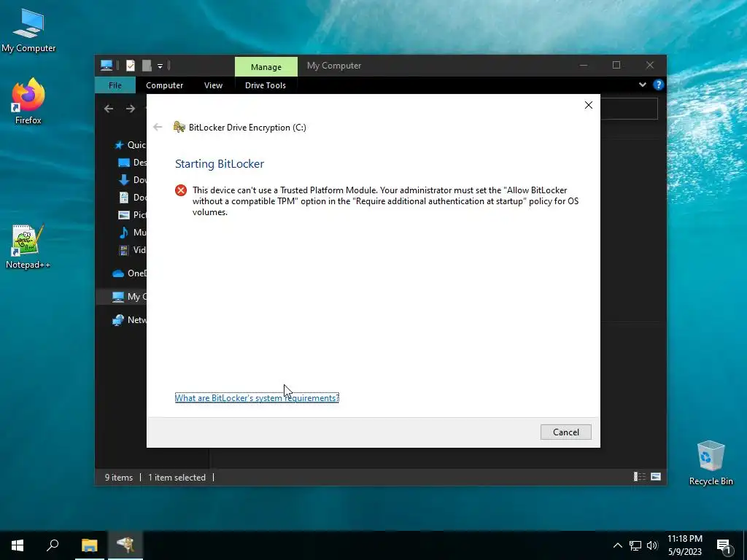This screenshot has width=747, height=560.
Task: Click the Properties icon in quick access toolbar
Action: [x=131, y=66]
